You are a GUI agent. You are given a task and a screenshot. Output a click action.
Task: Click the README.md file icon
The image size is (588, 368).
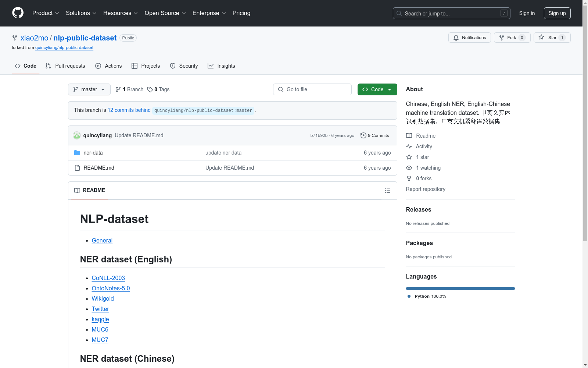[77, 168]
